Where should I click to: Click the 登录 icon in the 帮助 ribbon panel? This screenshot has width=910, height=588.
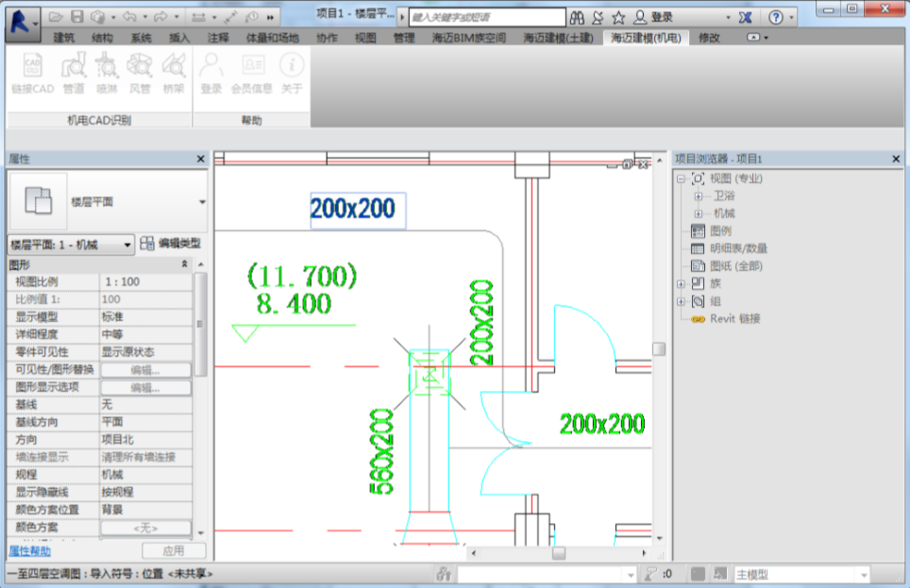[211, 73]
